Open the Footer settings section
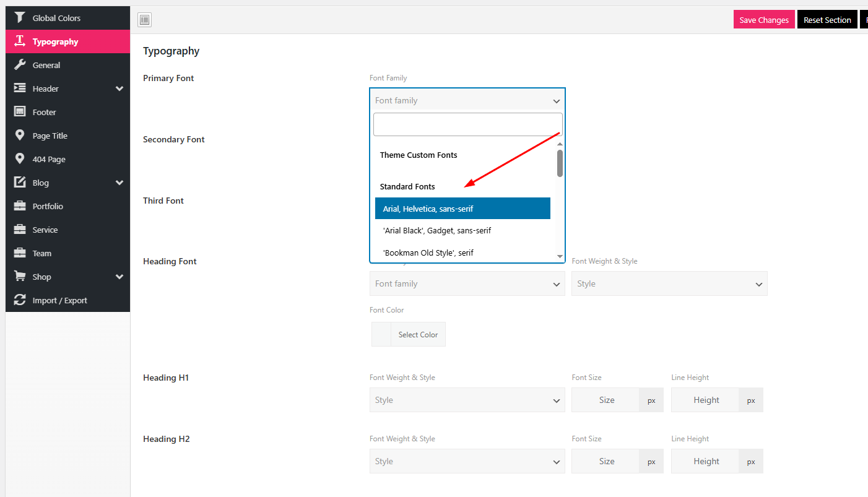The image size is (868, 497). click(x=67, y=112)
